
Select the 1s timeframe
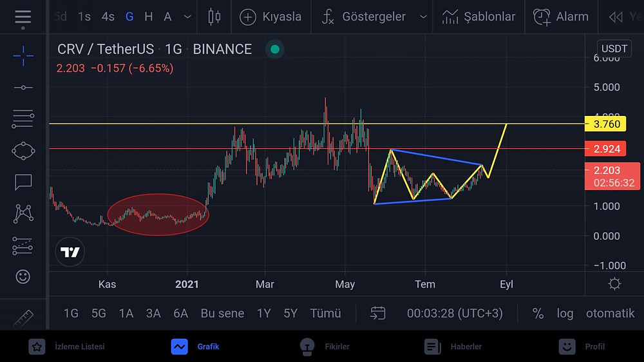point(84,17)
